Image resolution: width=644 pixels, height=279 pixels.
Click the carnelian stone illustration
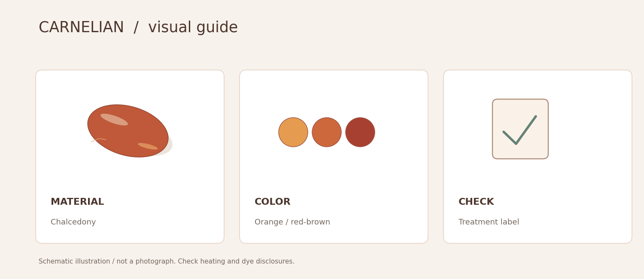click(x=128, y=131)
